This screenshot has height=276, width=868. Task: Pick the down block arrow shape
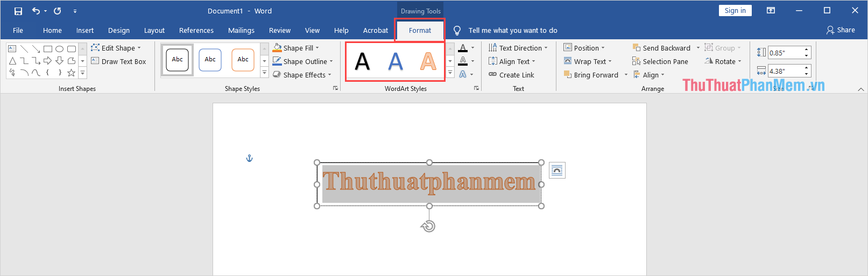[x=60, y=61]
